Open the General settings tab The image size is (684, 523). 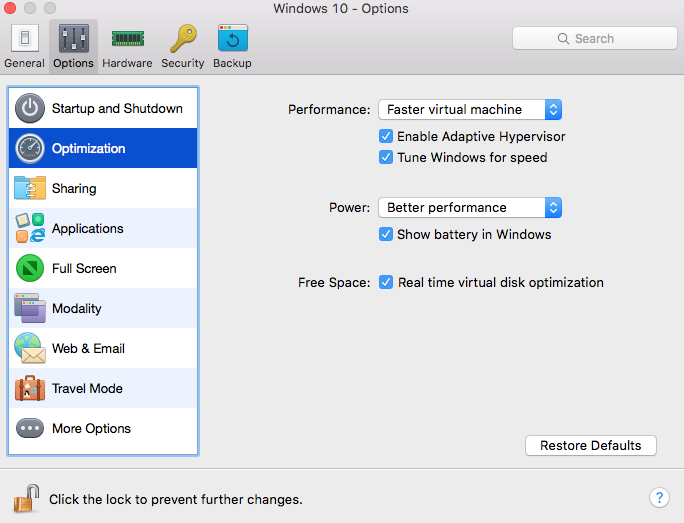point(24,46)
